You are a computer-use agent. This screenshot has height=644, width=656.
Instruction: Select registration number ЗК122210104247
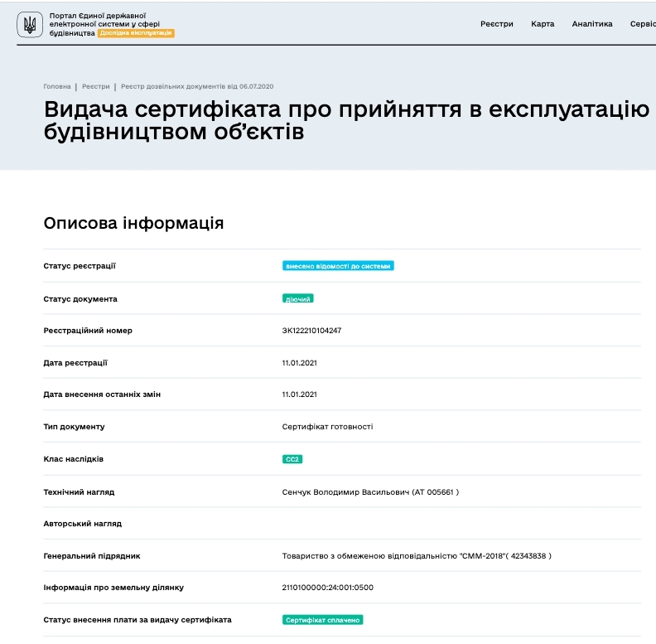(x=311, y=331)
